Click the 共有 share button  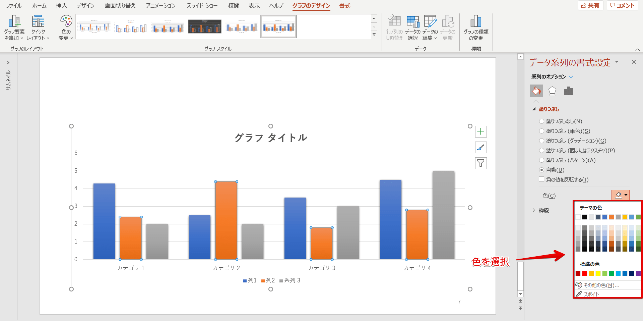(590, 5)
